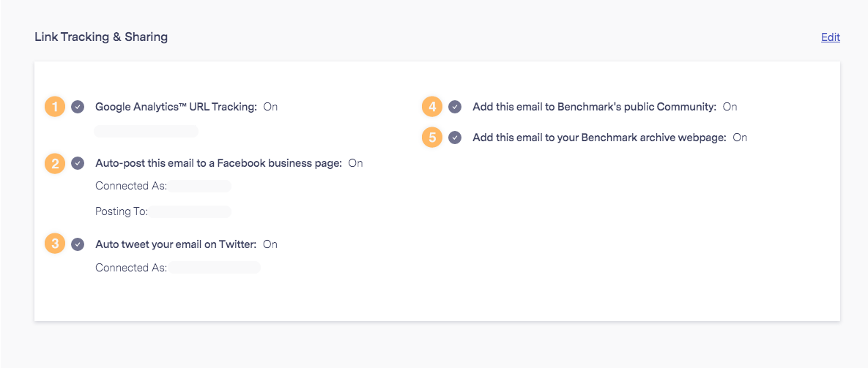Click the orange number 1 badge
Image resolution: width=868 pixels, height=368 pixels.
56,107
